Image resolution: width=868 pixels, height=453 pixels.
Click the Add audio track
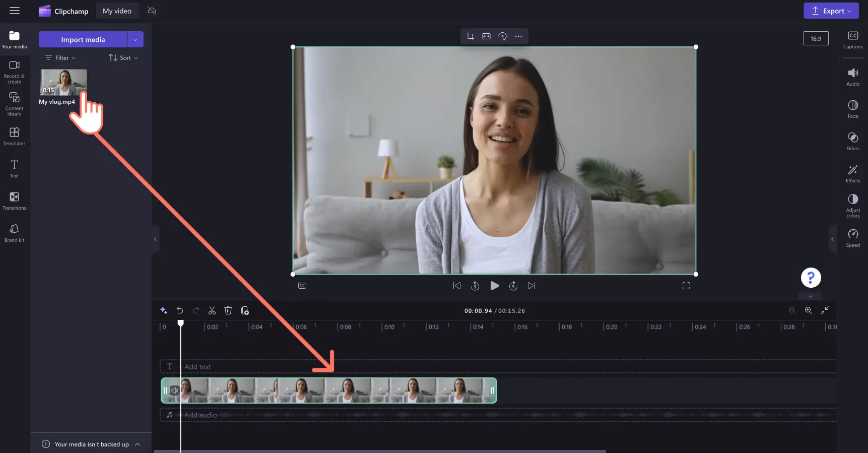click(x=498, y=415)
